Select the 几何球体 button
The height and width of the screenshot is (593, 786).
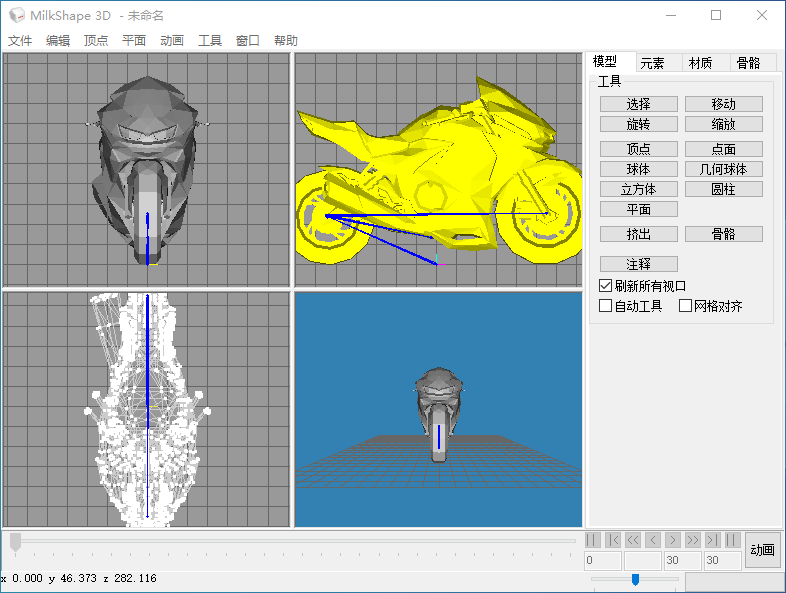724,169
